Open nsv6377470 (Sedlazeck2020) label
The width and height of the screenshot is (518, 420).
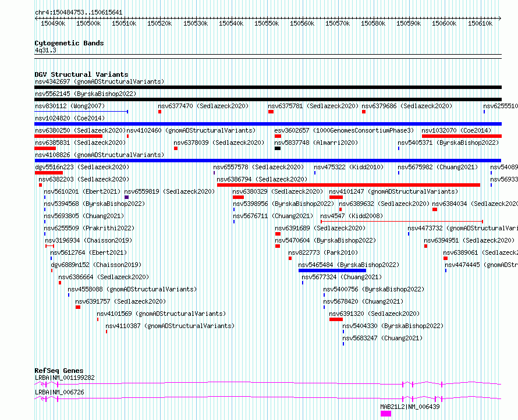point(203,106)
